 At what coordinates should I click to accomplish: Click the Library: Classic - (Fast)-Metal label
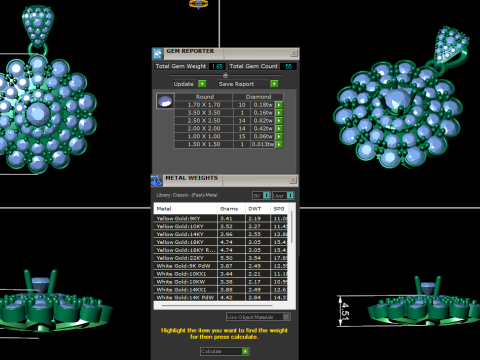(x=187, y=195)
